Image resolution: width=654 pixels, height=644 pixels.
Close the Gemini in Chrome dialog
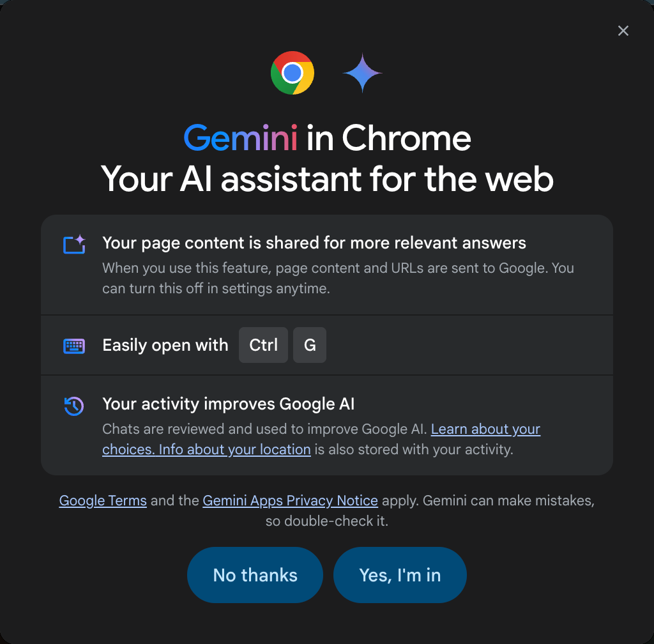pos(623,31)
